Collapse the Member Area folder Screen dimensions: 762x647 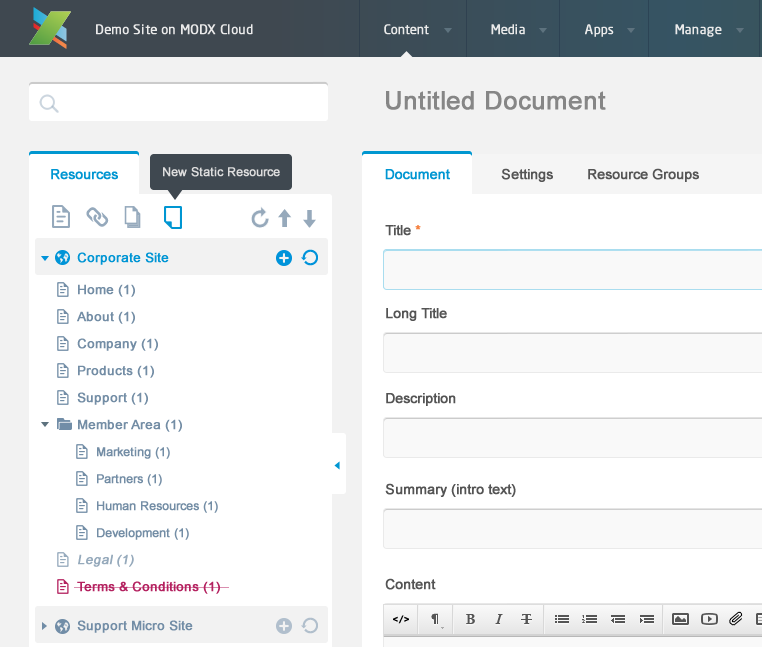pyautogui.click(x=45, y=425)
